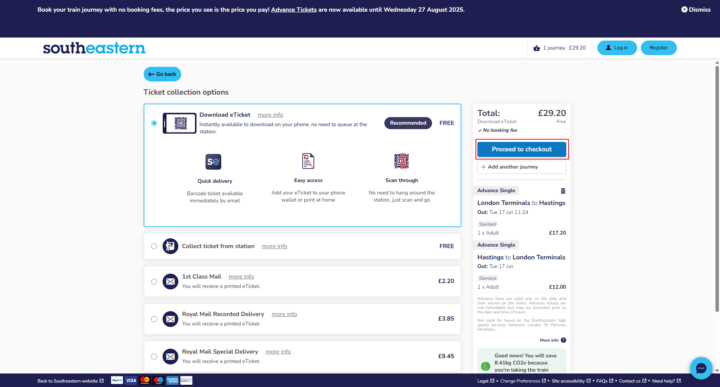Screen dimensions: 720x387
Task: Open the Need help? footer link
Action: coord(666,381)
